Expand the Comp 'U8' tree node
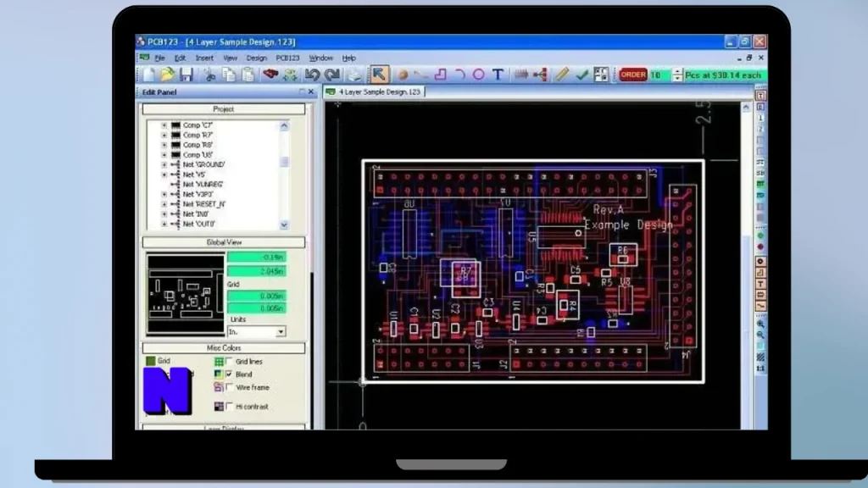Screen dimensions: 868x488 point(164,155)
